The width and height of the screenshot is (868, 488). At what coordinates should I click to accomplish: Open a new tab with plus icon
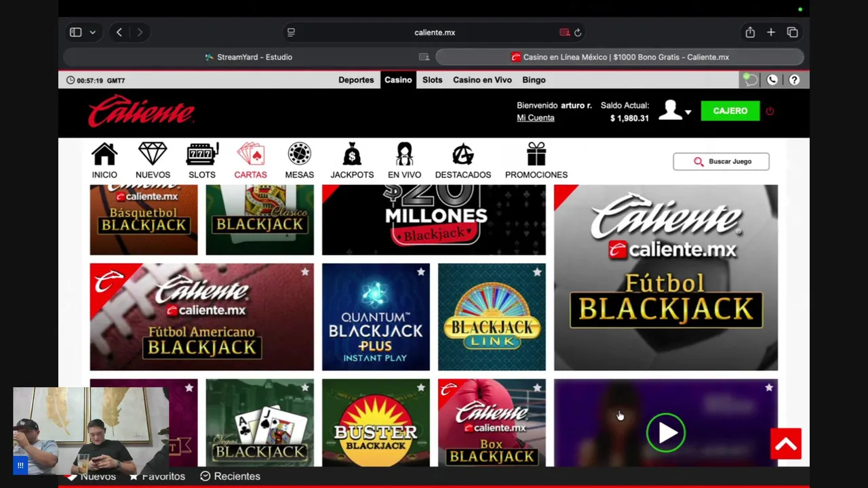point(771,33)
